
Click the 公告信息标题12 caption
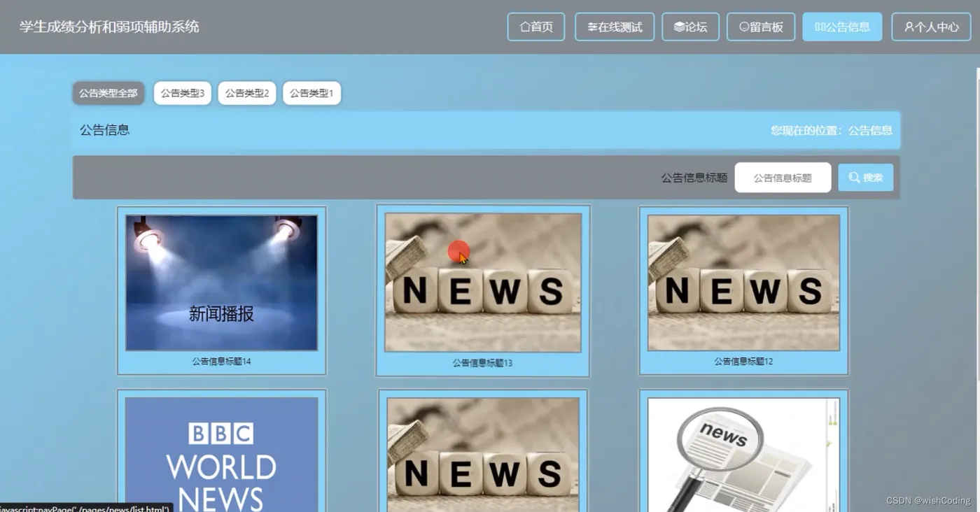(743, 362)
